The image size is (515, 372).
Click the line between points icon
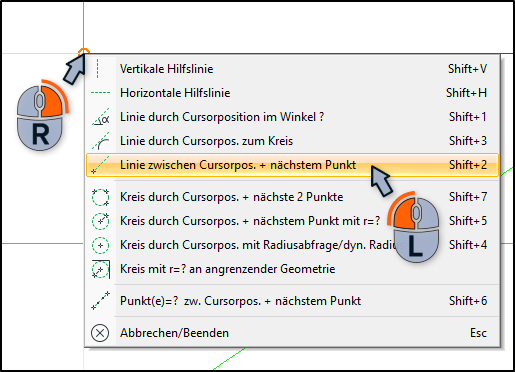100,165
